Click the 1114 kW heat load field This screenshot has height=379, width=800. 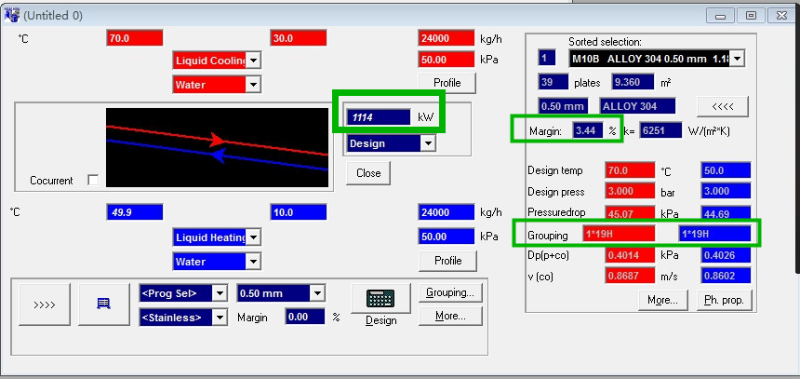[x=378, y=117]
